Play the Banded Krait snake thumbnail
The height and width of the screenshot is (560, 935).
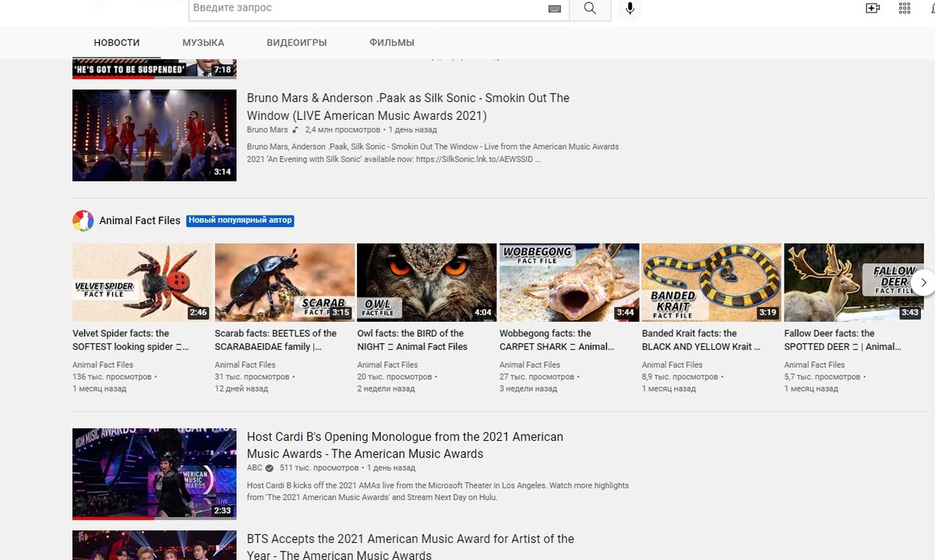coord(711,283)
